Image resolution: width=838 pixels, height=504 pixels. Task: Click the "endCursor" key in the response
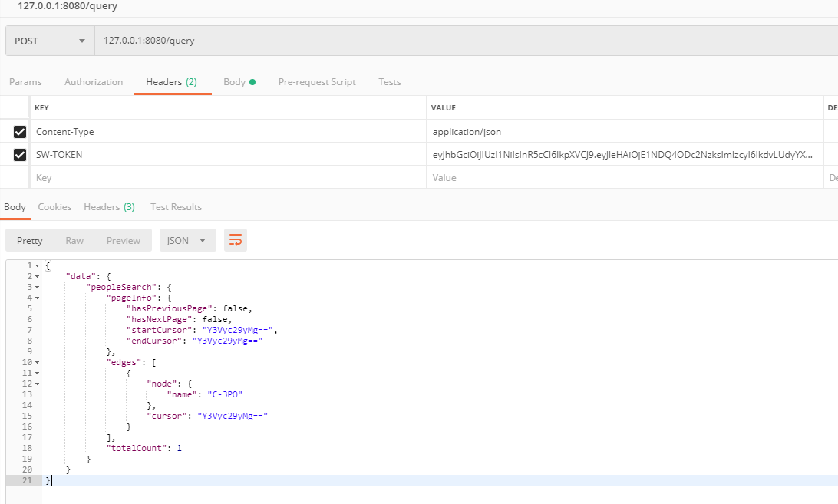pyautogui.click(x=154, y=341)
